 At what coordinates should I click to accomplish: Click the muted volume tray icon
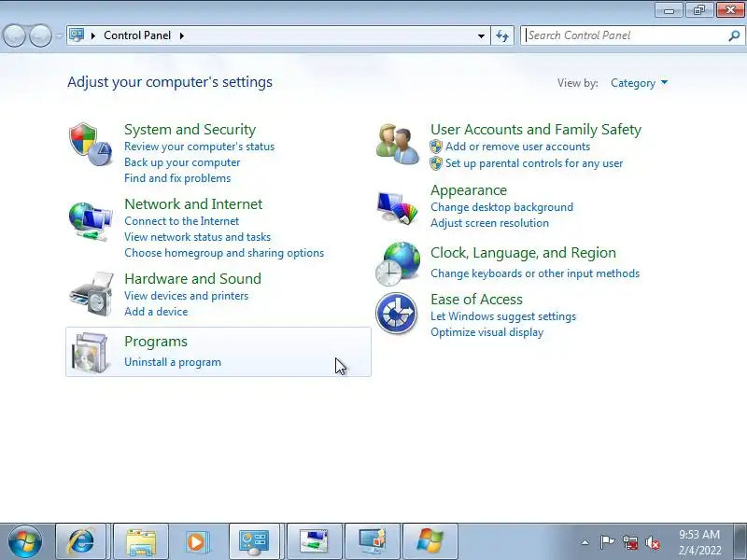653,542
